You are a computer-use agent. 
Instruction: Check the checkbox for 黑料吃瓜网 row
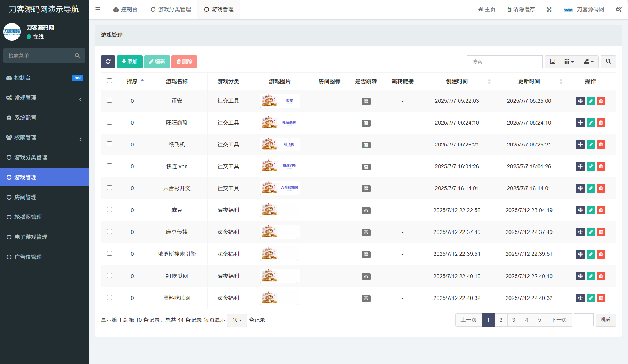[109, 298]
